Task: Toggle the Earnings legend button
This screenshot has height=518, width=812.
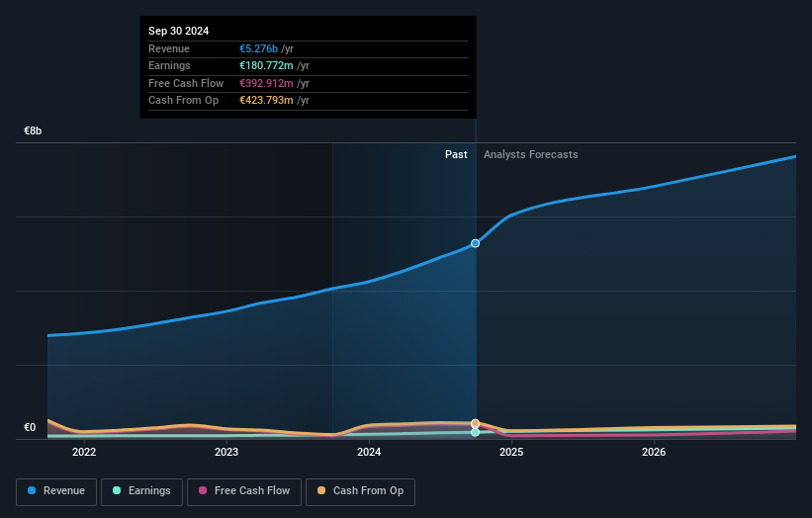Action: pos(141,491)
